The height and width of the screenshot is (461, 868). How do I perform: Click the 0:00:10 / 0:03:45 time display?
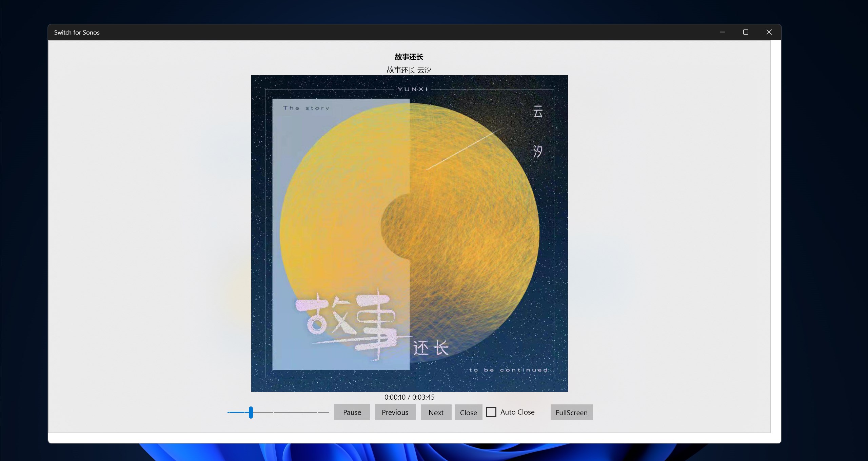click(409, 397)
